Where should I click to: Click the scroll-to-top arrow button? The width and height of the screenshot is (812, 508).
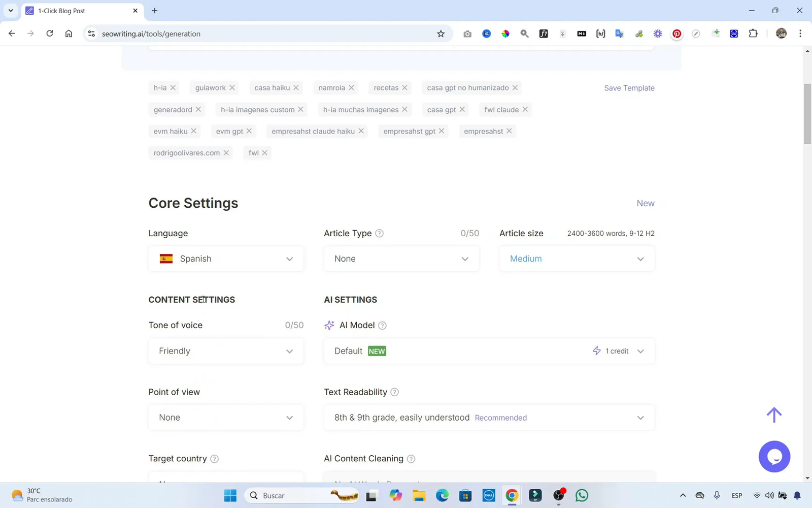click(x=773, y=415)
